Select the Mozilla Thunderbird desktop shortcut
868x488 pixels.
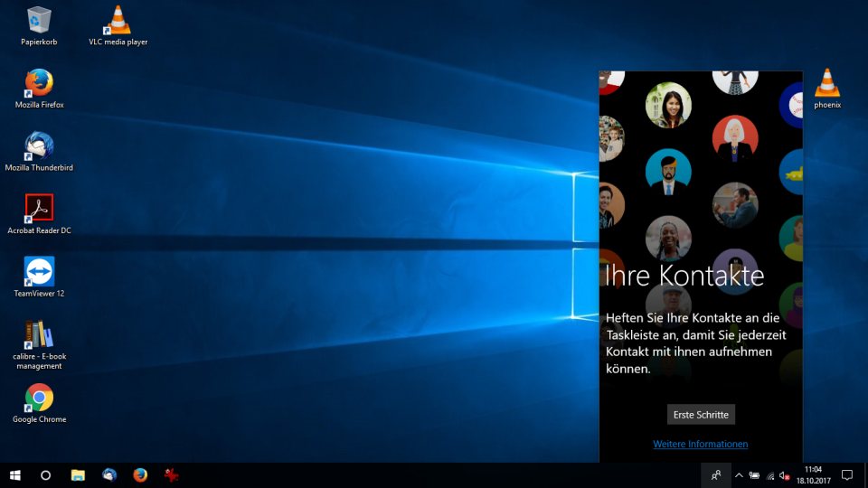(39, 152)
